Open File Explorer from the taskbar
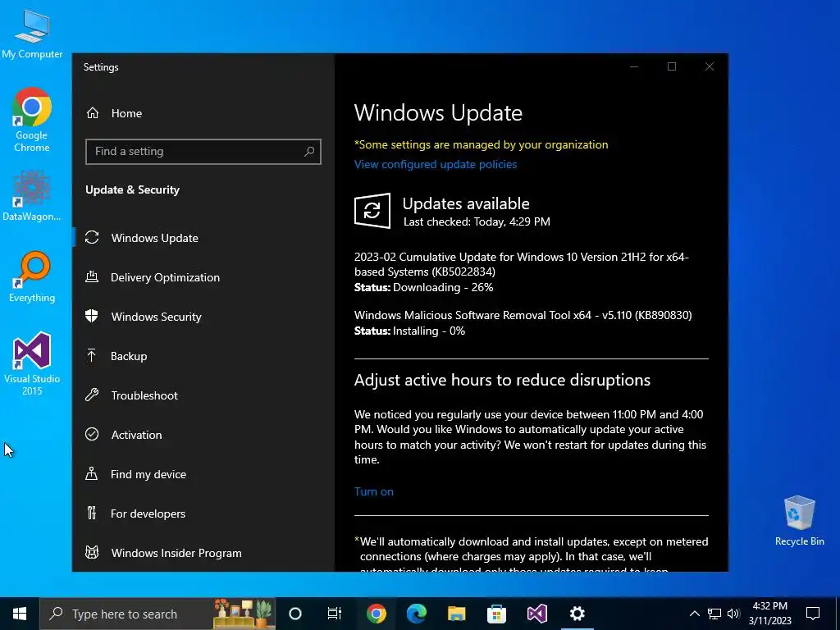The height and width of the screenshot is (630, 840). coord(456,614)
